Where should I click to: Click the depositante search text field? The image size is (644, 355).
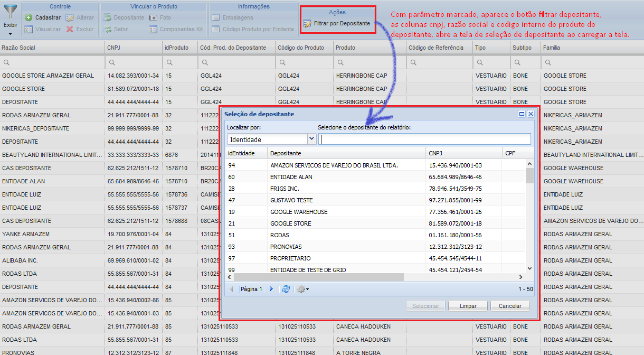425,139
